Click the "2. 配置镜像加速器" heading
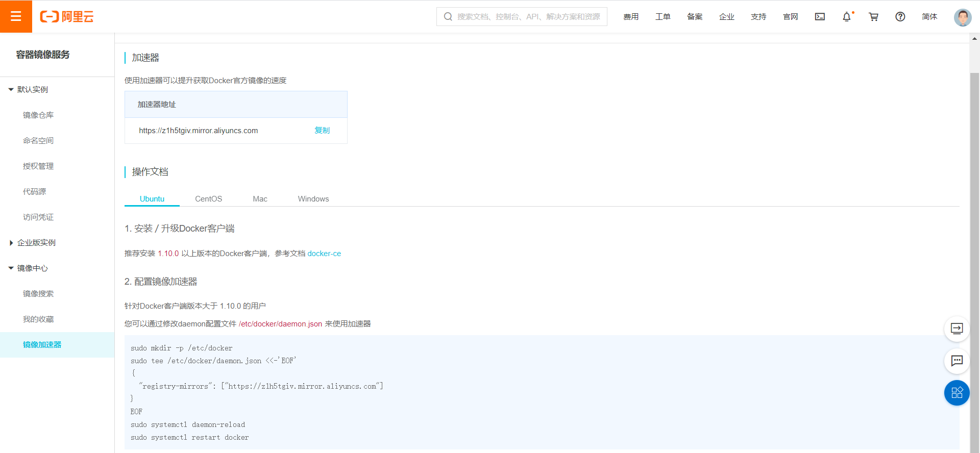 pyautogui.click(x=161, y=282)
